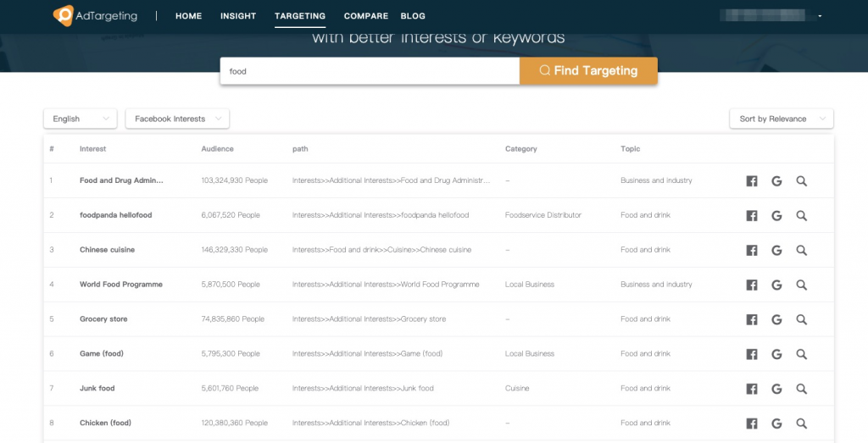Open Facebook icon for Chinese cuisine
This screenshot has height=443, width=868.
752,251
